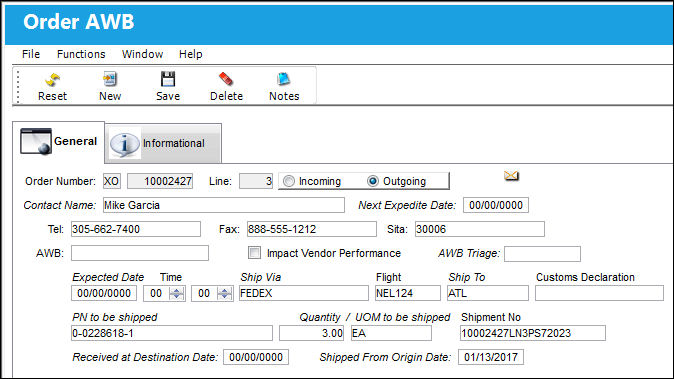Click the Ship Via FEDEX field
The image size is (674, 379).
(303, 293)
